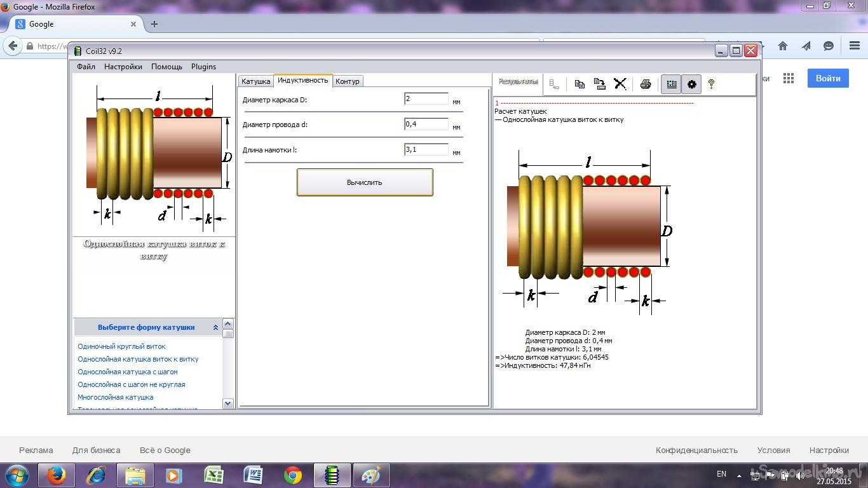Open help via the question mark icon

(711, 84)
